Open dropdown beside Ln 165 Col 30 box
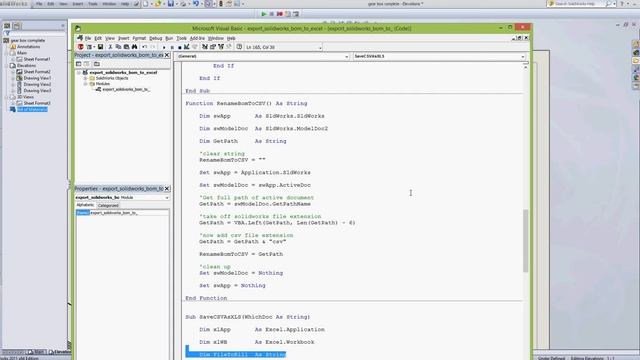This screenshot has width=640, height=360. click(x=320, y=47)
